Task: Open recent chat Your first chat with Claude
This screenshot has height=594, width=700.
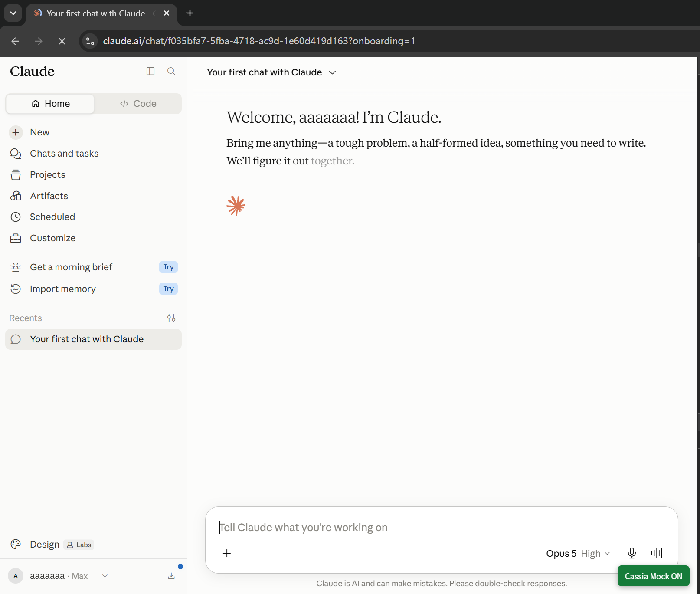Action: [93, 339]
